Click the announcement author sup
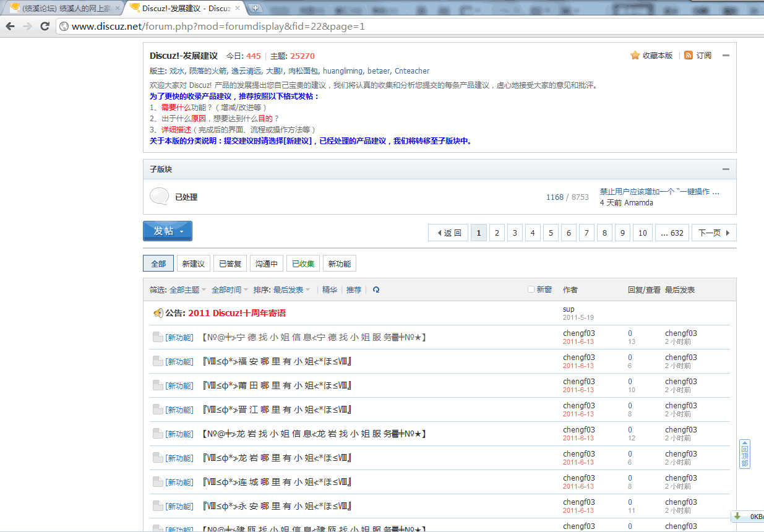 click(569, 309)
